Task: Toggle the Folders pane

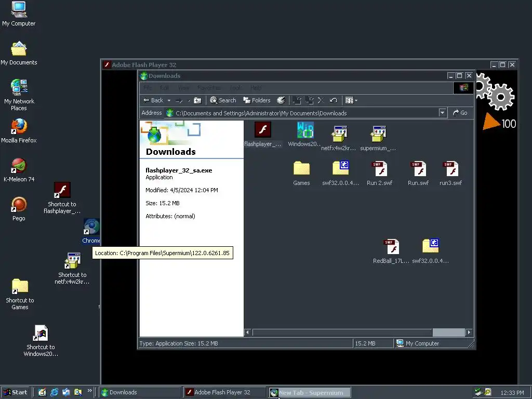Action: click(x=257, y=100)
